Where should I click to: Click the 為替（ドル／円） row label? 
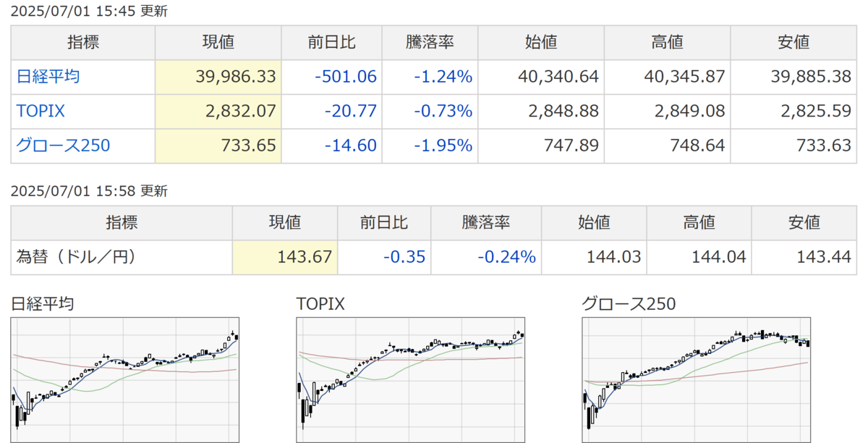click(x=76, y=256)
